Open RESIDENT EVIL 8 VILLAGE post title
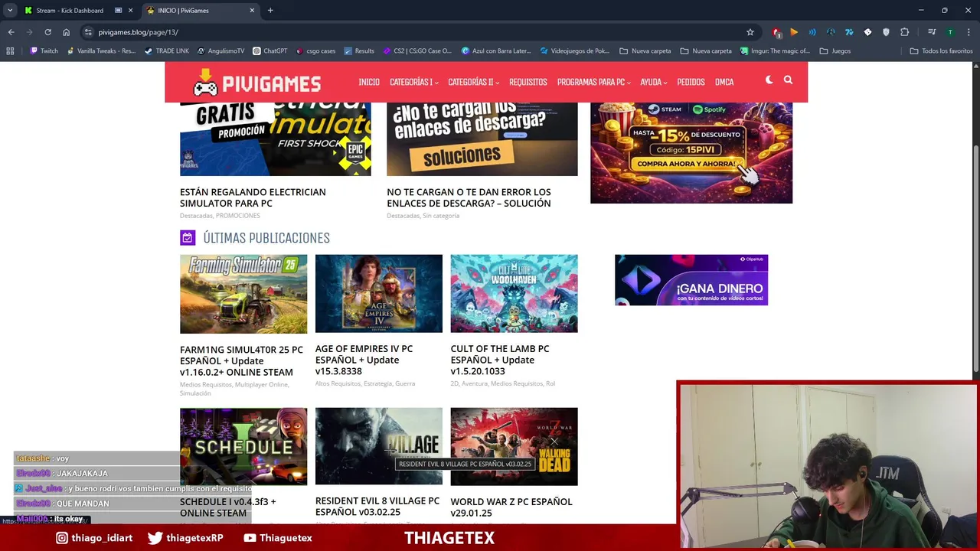 (377, 507)
